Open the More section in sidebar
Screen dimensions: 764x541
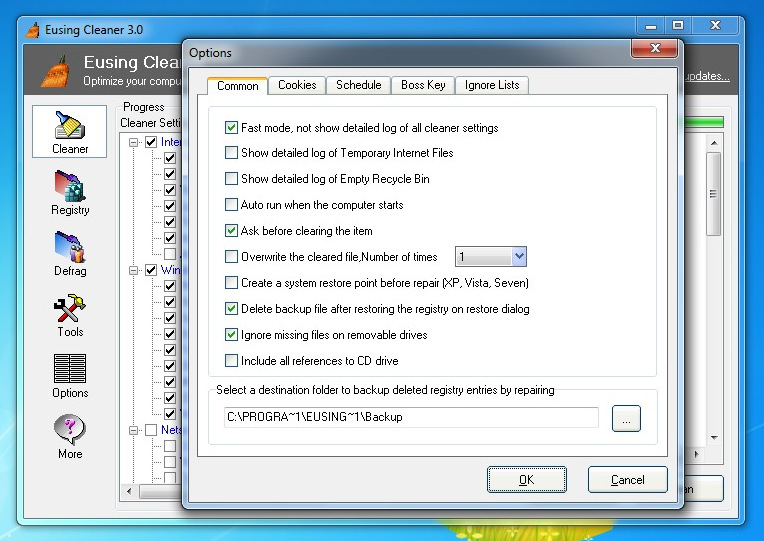tap(70, 436)
